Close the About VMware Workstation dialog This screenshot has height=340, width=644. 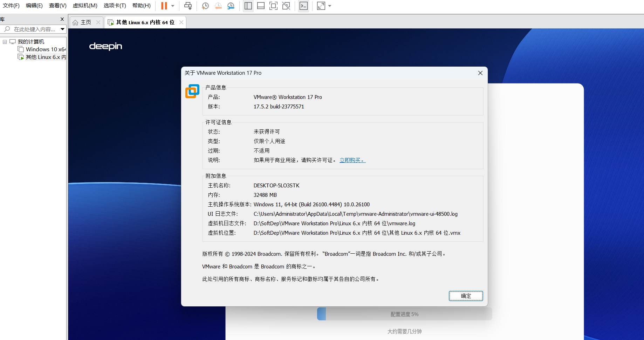pos(480,73)
